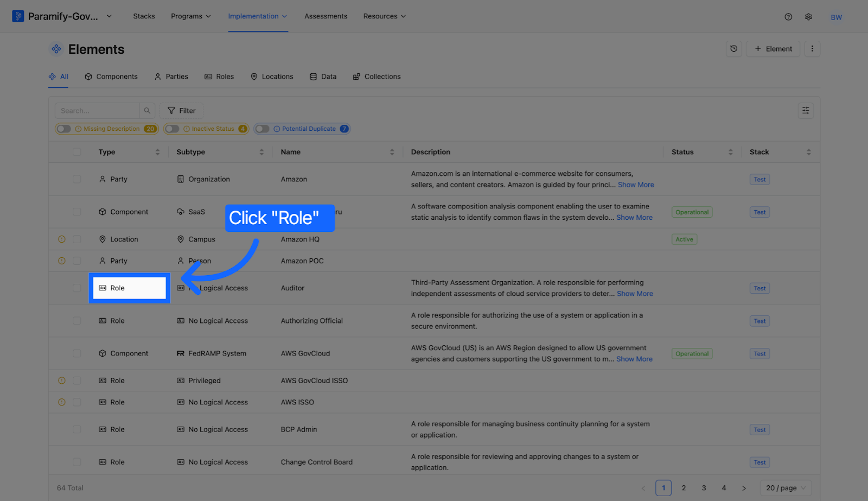Click the Party icon in Amazon row
The image size is (868, 501).
pyautogui.click(x=103, y=179)
